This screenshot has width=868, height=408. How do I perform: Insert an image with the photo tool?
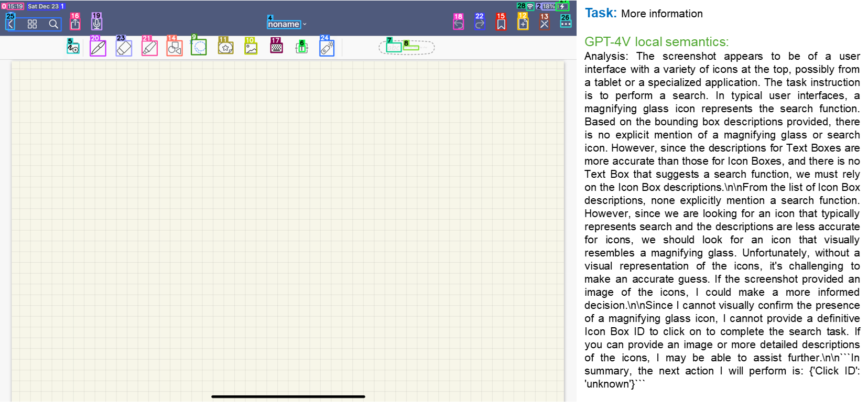(x=251, y=48)
